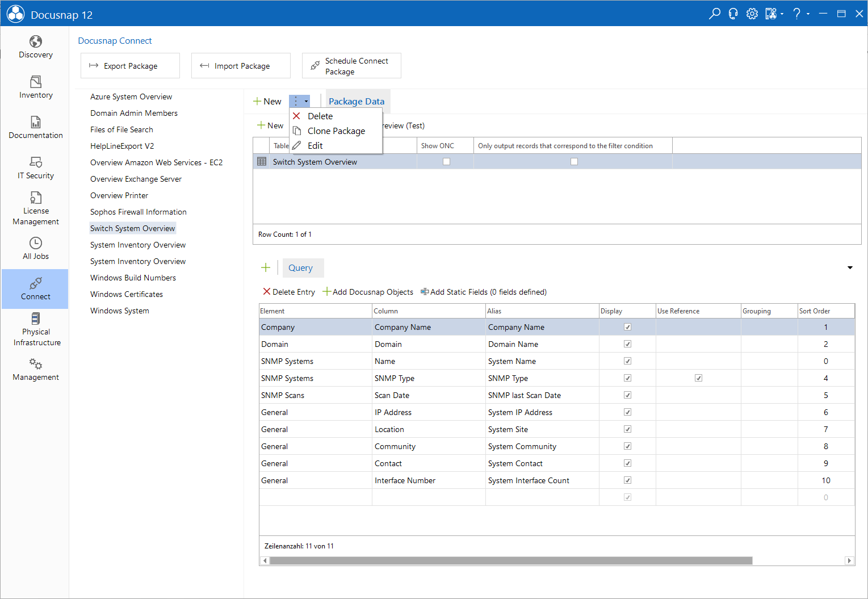868x599 pixels.
Task: Open the Inventory section
Action: pyautogui.click(x=35, y=87)
